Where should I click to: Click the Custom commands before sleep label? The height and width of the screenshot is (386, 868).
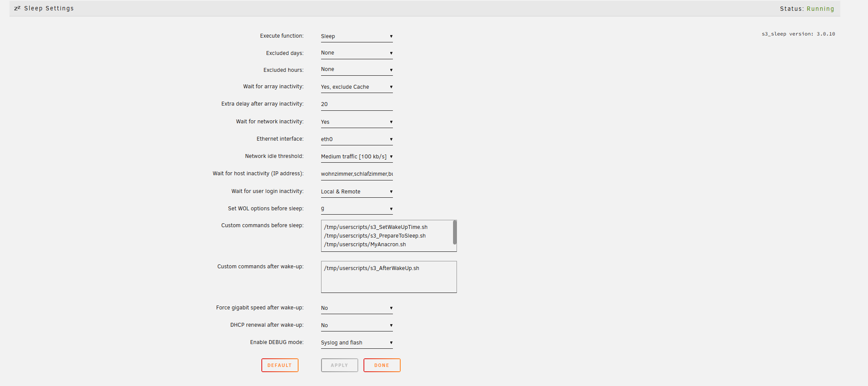262,225
